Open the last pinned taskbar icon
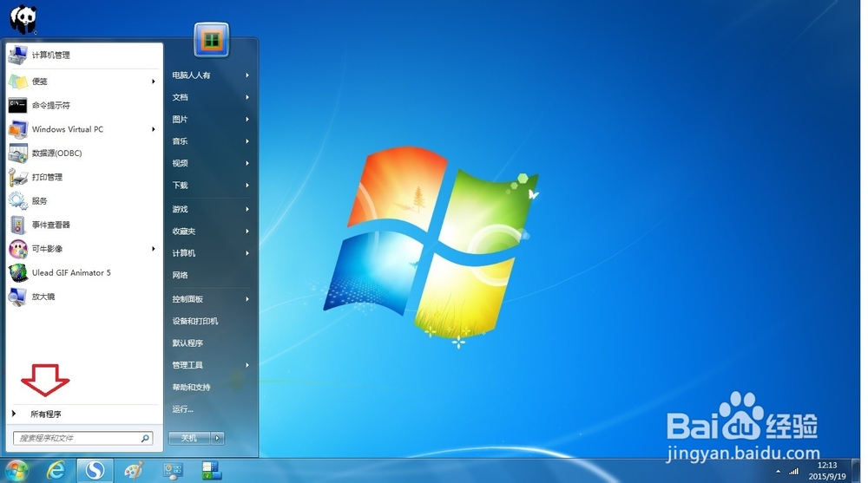868x483 pixels. 212,470
